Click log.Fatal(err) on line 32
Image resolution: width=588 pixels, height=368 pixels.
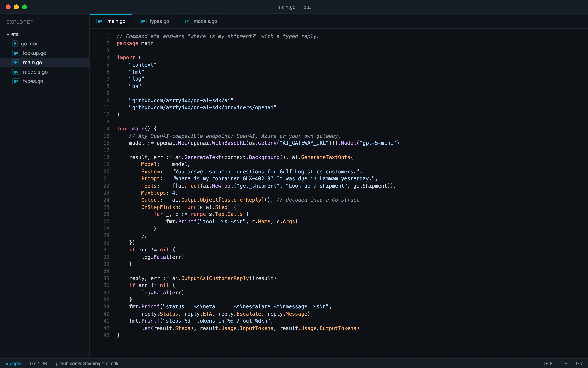(x=163, y=257)
